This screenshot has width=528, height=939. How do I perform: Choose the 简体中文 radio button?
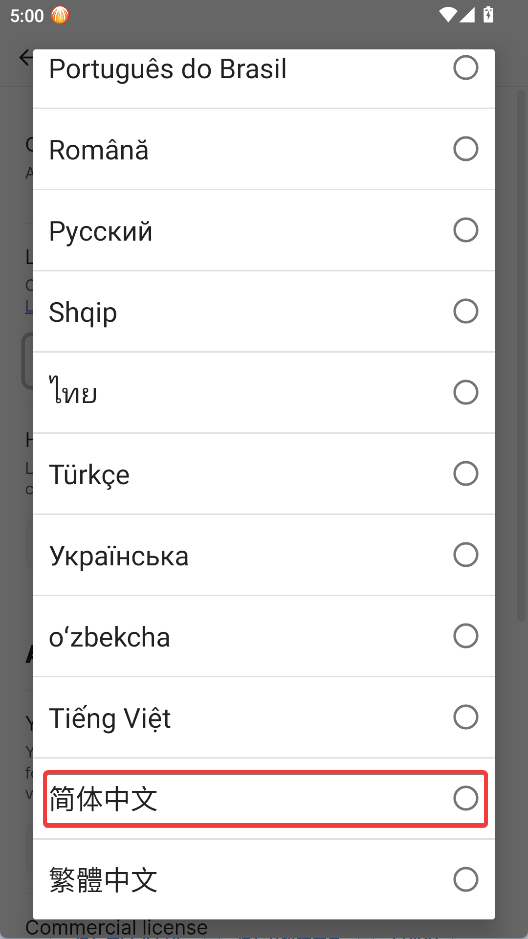[x=465, y=798]
